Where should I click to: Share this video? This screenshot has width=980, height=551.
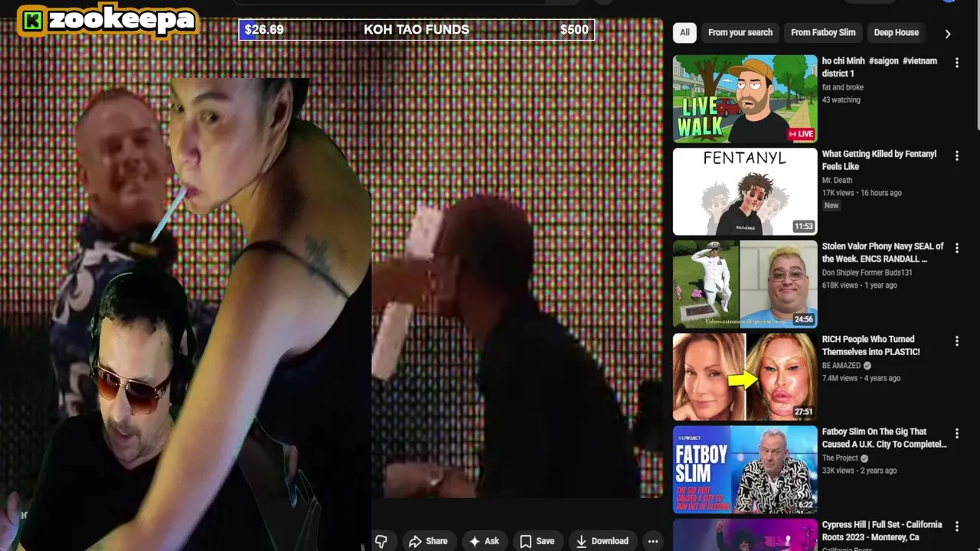pos(428,541)
